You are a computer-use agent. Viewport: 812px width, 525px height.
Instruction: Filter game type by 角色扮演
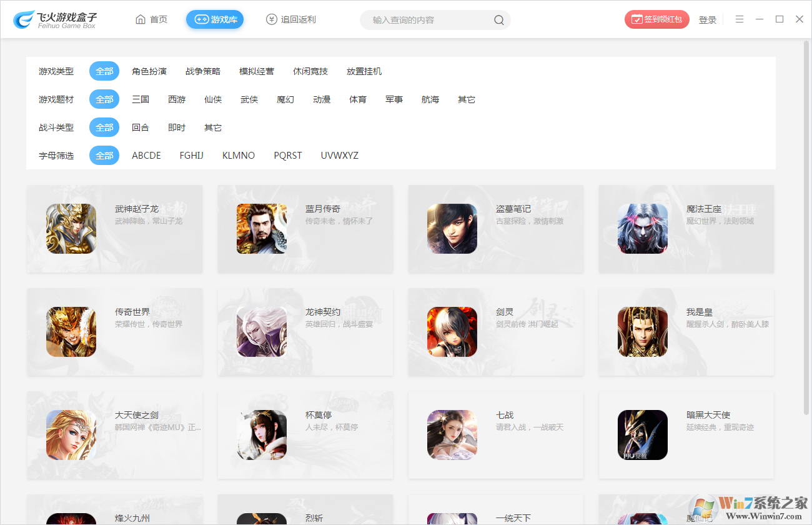[149, 71]
